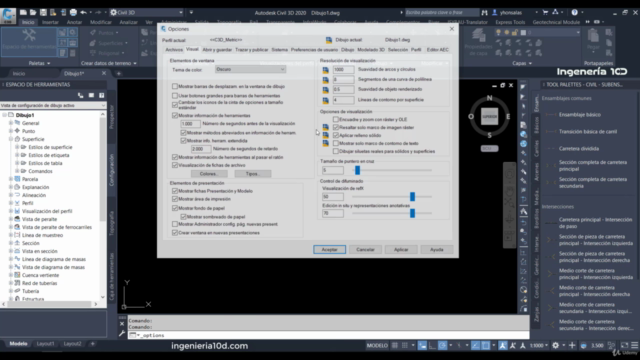Switch to the Abrir y guardar tab
This screenshot has height=360, width=640.
(x=217, y=49)
